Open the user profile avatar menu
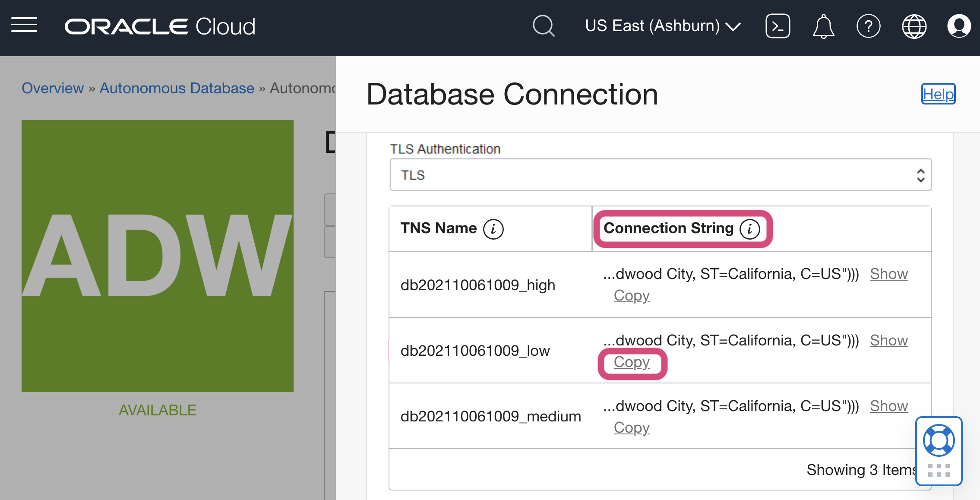The image size is (980, 500). (959, 26)
